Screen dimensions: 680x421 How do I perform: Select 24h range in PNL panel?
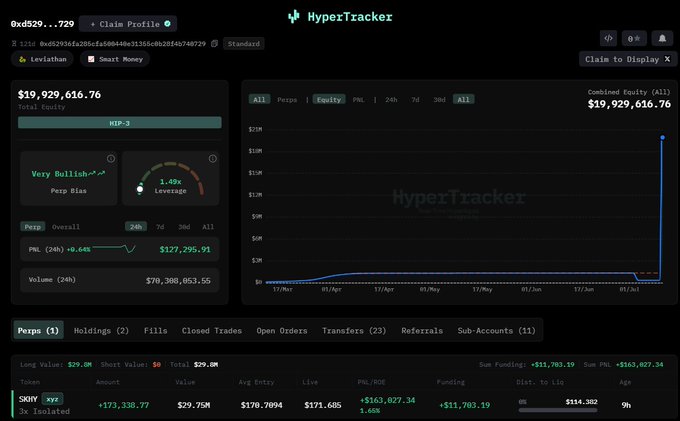136,227
